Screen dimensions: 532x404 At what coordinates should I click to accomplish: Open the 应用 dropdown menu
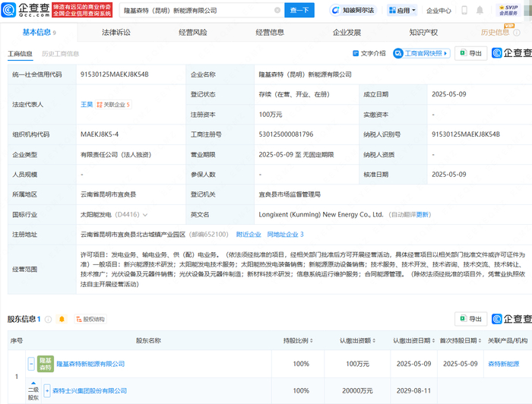tap(401, 11)
